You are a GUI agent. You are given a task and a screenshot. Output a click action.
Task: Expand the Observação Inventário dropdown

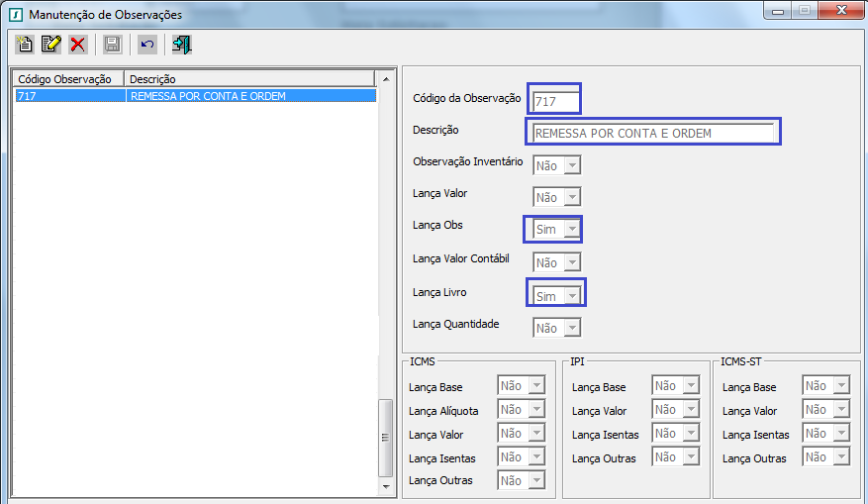(x=571, y=165)
